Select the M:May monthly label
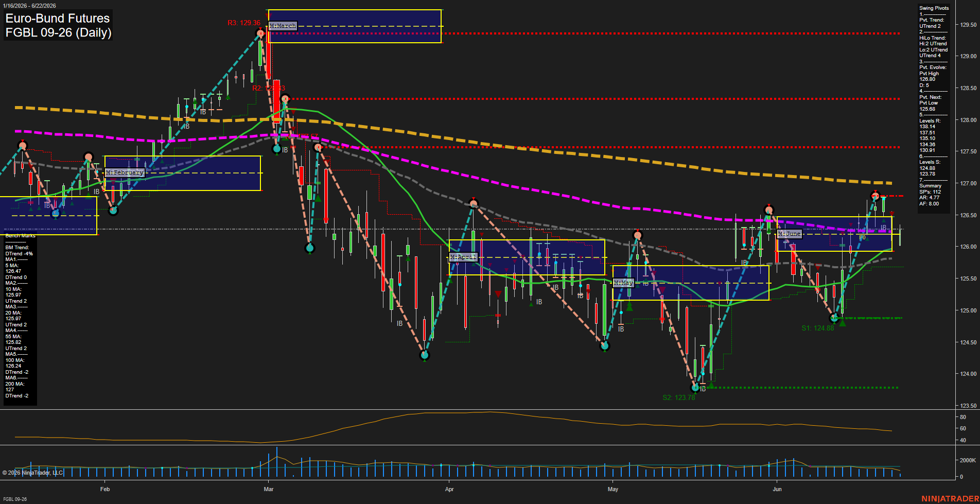This screenshot has height=504, width=980. point(623,283)
